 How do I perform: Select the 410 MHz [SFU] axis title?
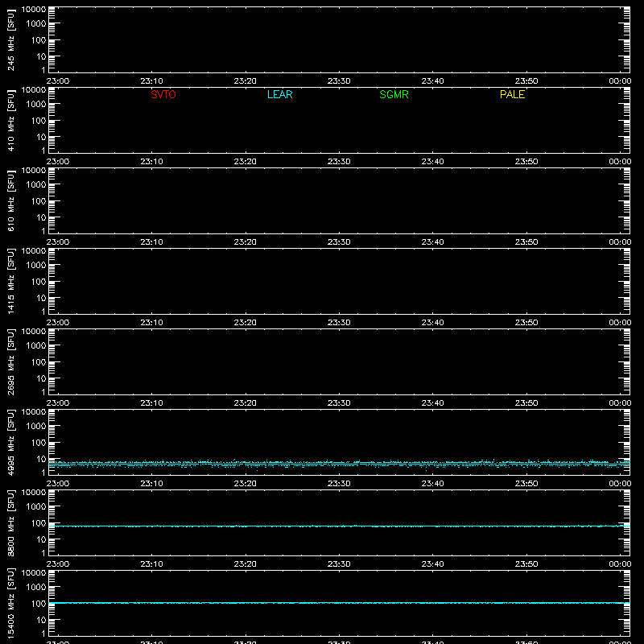click(x=10, y=120)
